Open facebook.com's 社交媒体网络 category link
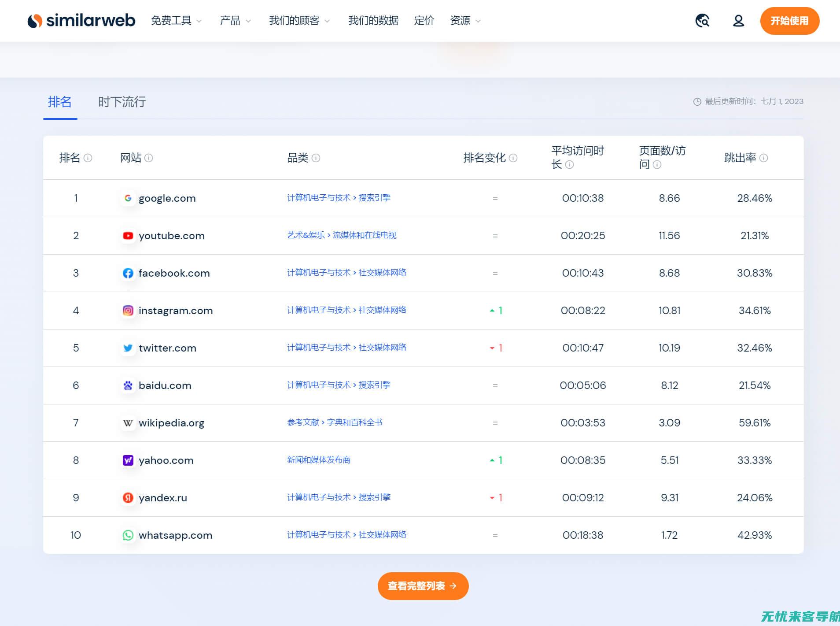The image size is (840, 626). [346, 273]
